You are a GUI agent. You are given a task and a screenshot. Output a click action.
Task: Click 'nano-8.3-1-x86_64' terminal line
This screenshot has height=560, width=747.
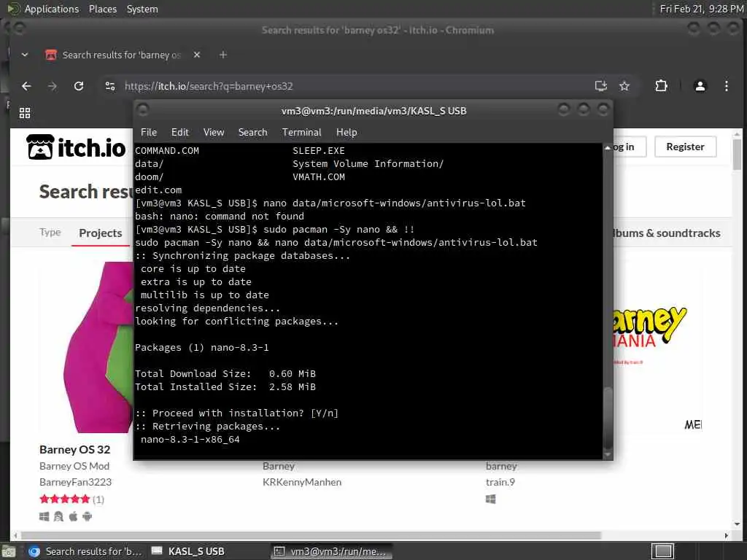pyautogui.click(x=190, y=440)
